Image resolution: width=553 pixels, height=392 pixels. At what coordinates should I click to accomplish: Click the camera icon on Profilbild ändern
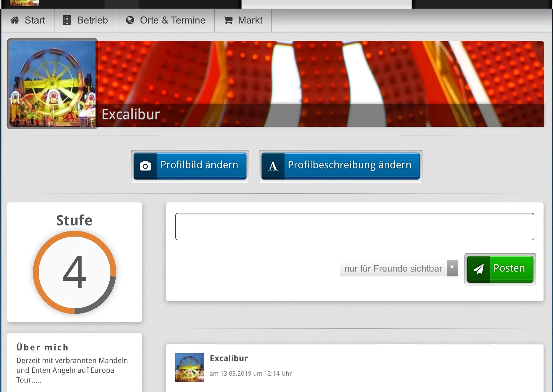(x=145, y=166)
